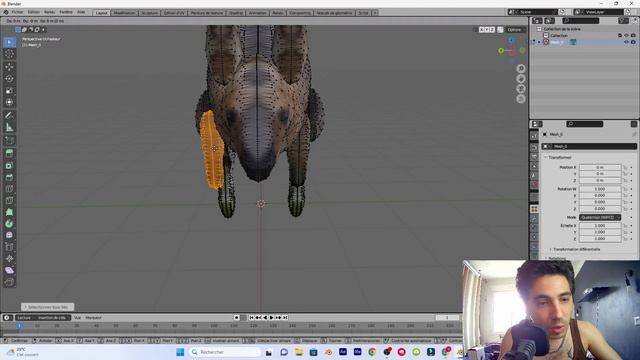The image size is (640, 360).
Task: Toggle Z mirror button in viewport header
Action: point(492,29)
